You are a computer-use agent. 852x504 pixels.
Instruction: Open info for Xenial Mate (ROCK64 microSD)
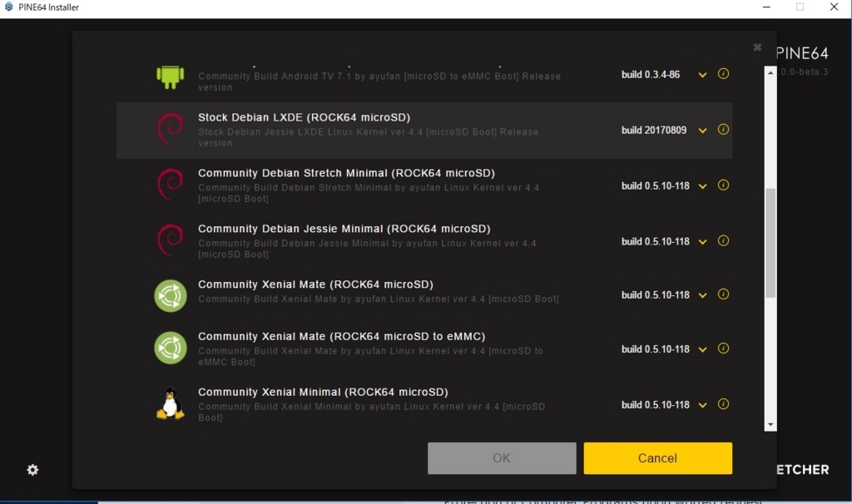point(723,294)
